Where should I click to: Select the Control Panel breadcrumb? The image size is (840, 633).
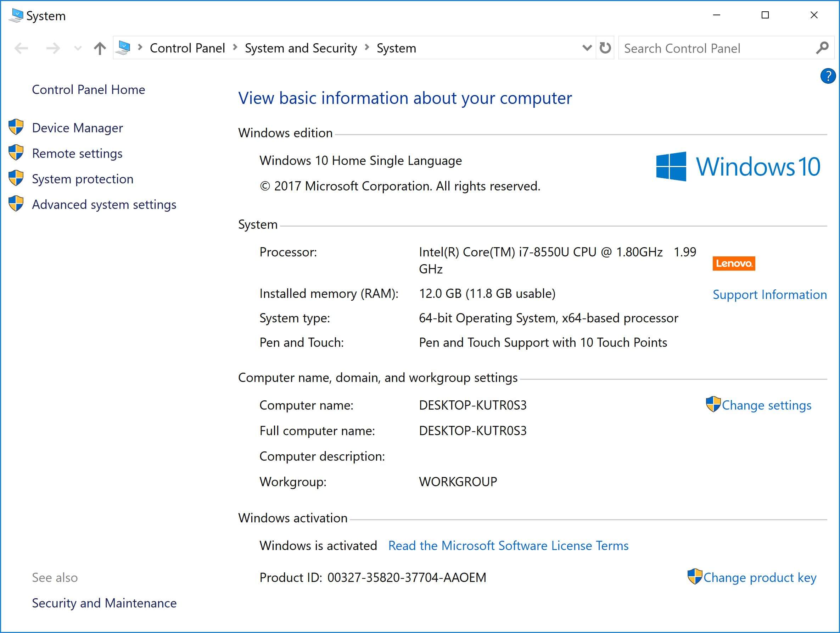tap(187, 48)
